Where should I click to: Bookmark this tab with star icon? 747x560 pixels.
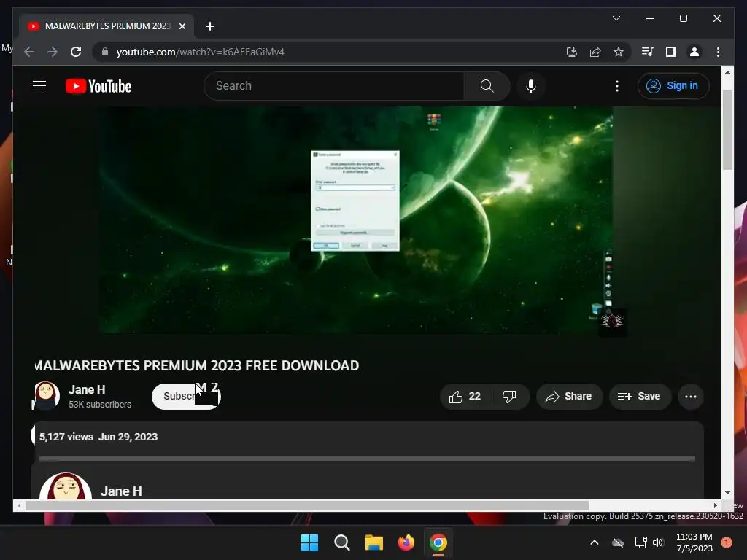pos(619,52)
